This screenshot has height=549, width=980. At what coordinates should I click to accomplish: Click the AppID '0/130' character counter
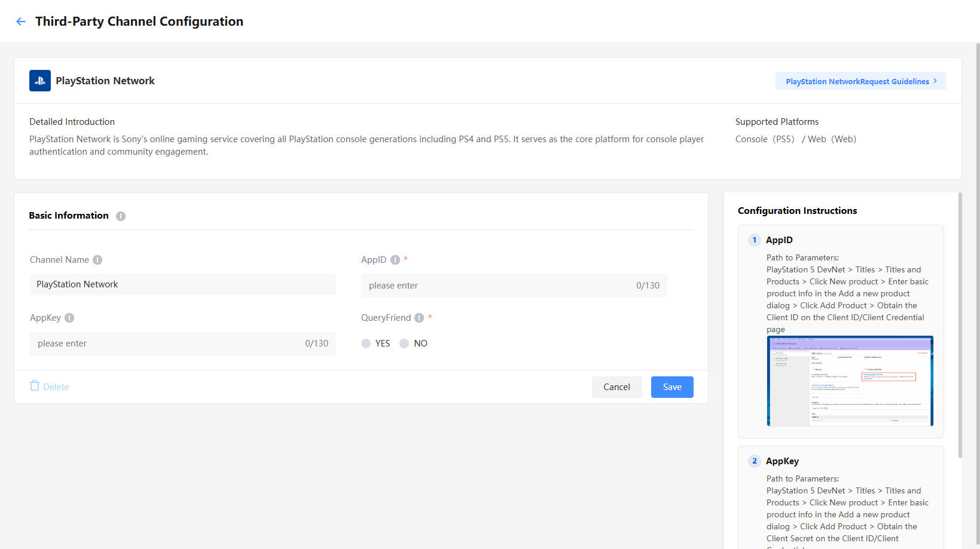[648, 286]
